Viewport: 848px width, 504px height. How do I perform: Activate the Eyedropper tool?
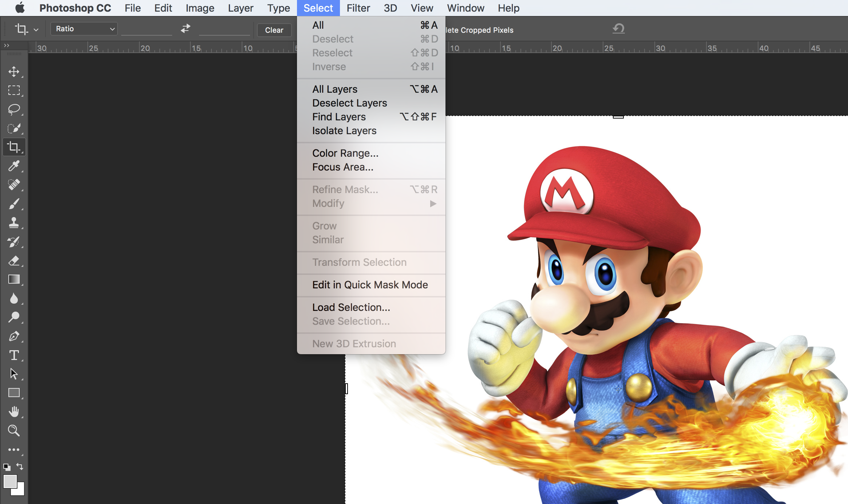[x=14, y=166]
